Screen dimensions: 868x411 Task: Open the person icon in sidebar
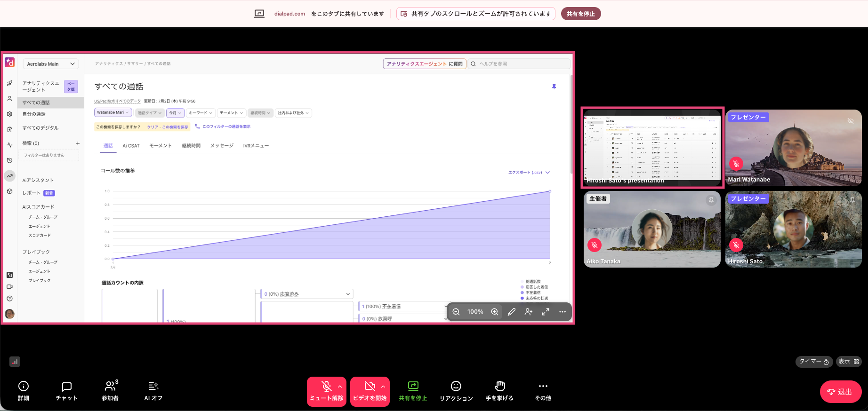coord(9,99)
